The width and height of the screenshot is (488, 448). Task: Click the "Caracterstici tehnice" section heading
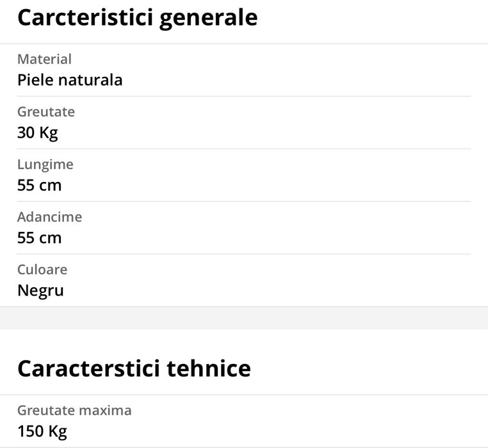coord(134,369)
